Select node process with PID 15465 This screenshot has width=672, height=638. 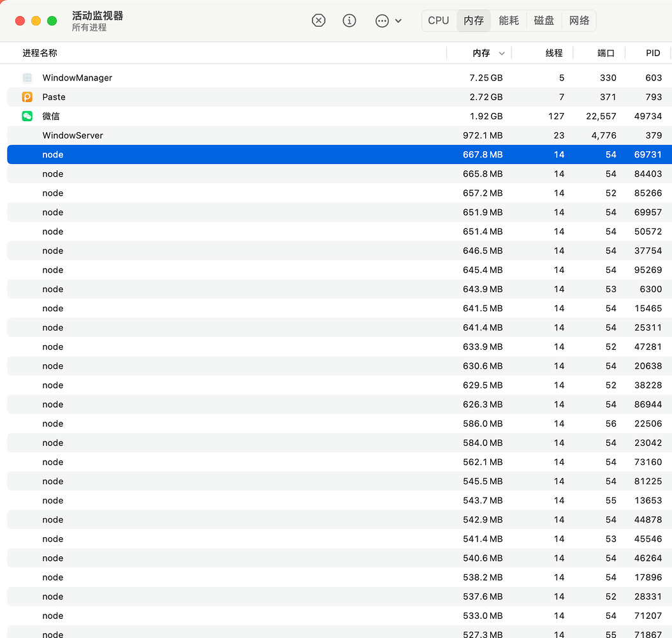point(339,308)
